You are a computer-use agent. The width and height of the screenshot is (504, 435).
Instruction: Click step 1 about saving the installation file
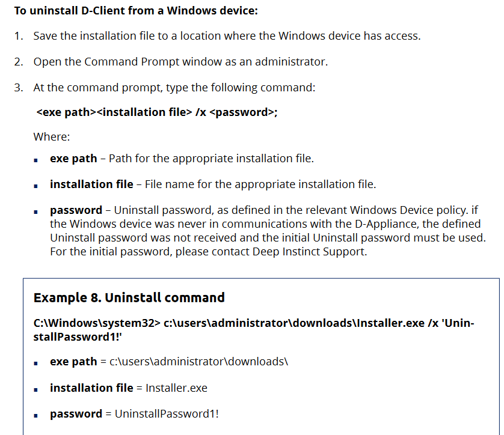click(227, 35)
